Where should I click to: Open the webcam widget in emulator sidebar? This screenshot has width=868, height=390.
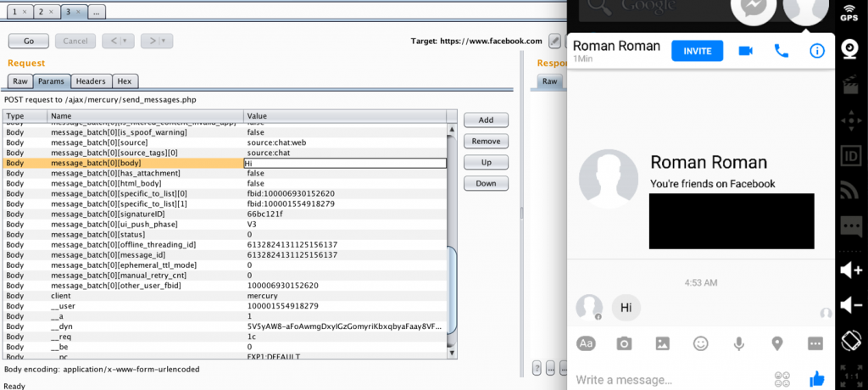tap(851, 50)
